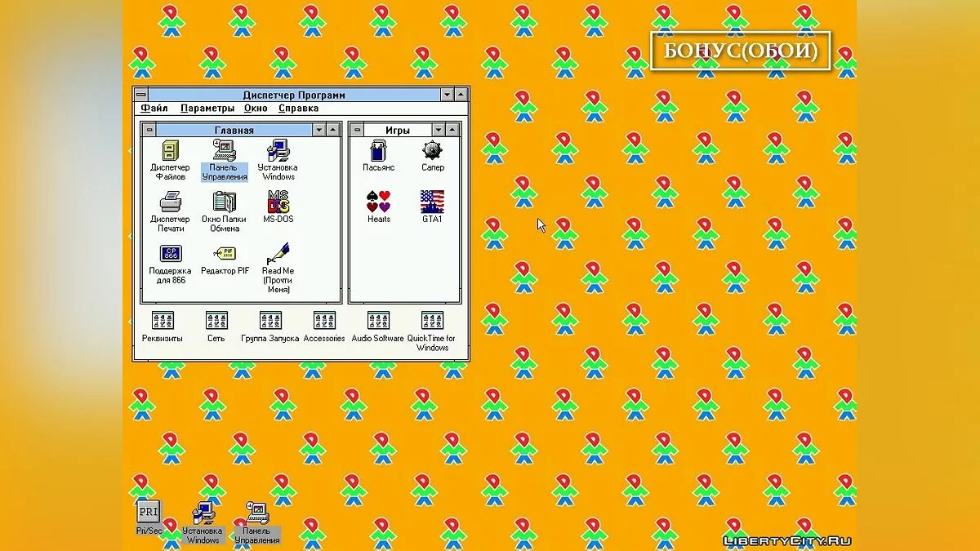Open the Справка menu
Screen dimensions: 980x551
(298, 109)
